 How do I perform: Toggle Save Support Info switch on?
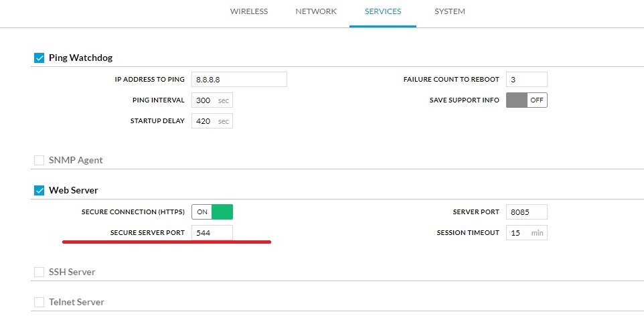click(x=526, y=100)
